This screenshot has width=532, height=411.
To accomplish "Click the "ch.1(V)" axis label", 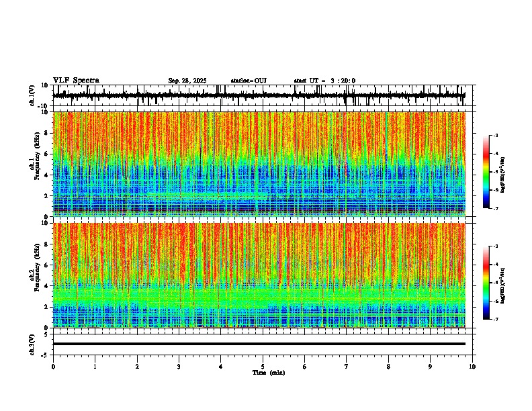I will click(x=32, y=95).
